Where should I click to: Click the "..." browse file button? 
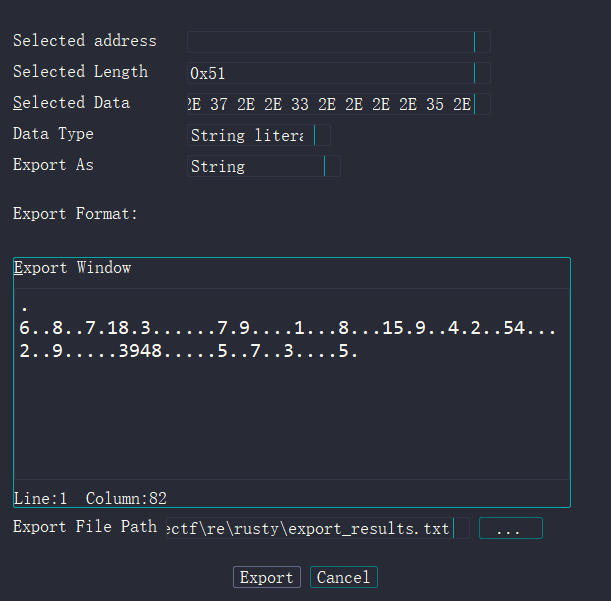(510, 529)
